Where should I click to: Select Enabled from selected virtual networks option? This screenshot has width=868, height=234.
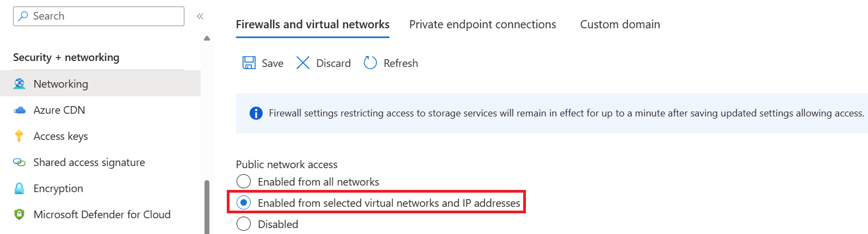[244, 203]
